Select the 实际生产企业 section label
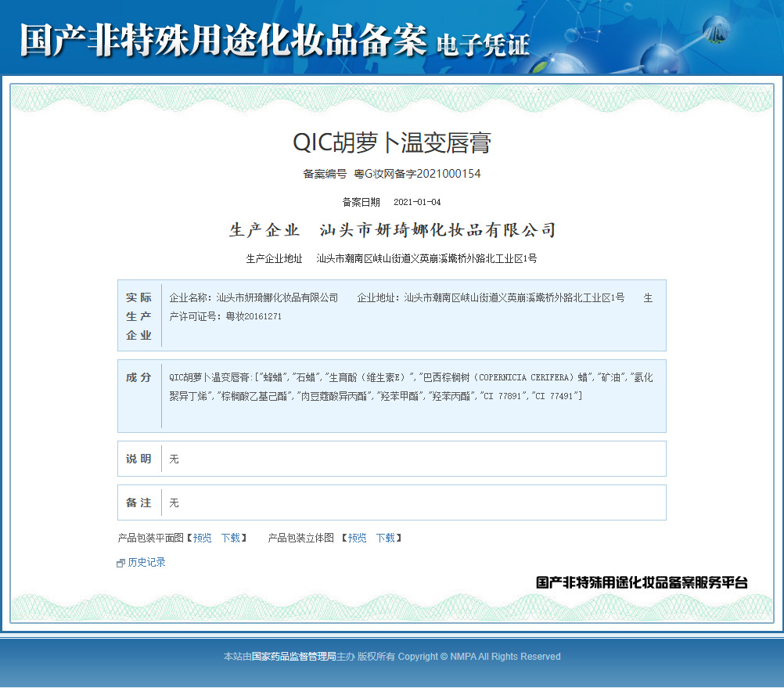The image size is (784, 688). pyautogui.click(x=138, y=315)
